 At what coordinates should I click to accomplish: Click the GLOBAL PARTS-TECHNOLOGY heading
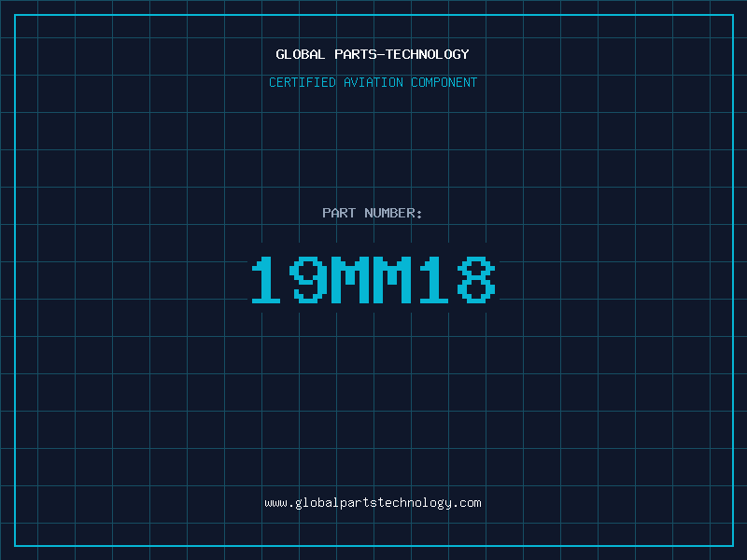(x=373, y=54)
